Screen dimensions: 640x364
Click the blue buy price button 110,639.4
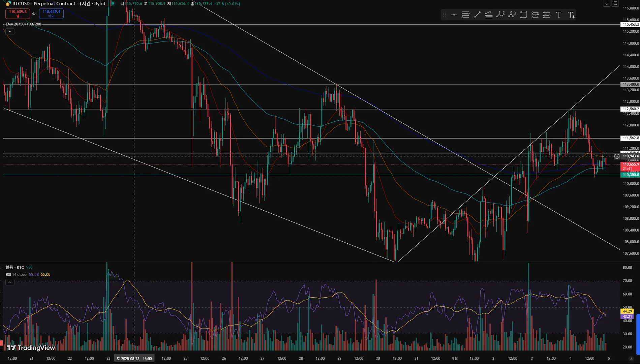(x=51, y=13)
